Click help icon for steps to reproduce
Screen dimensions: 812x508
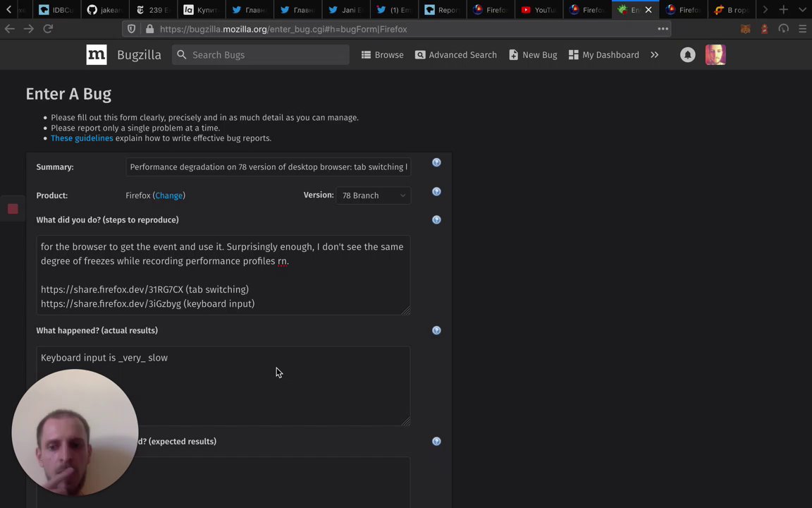436,219
